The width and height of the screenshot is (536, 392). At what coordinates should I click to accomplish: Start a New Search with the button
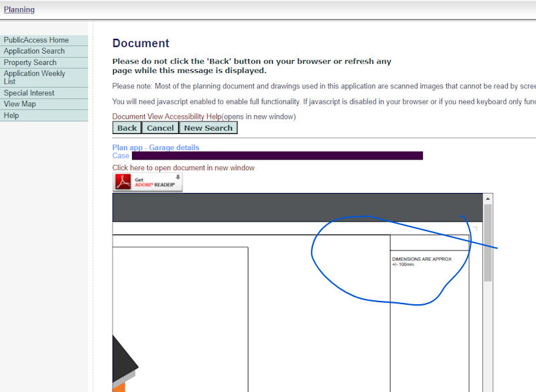208,128
